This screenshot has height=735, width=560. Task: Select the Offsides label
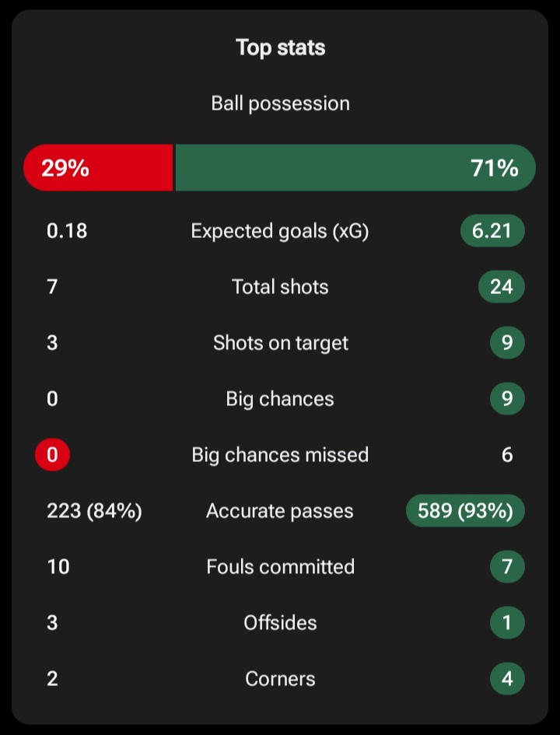pos(280,623)
